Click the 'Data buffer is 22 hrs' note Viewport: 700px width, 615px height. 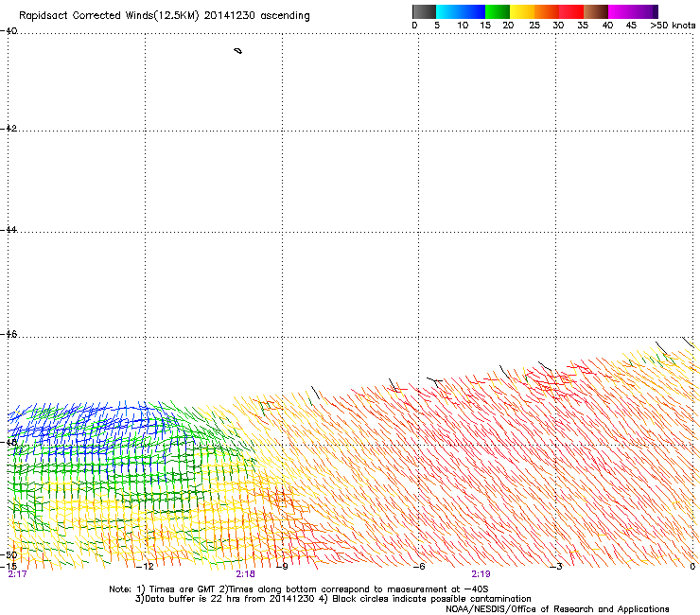click(x=333, y=599)
